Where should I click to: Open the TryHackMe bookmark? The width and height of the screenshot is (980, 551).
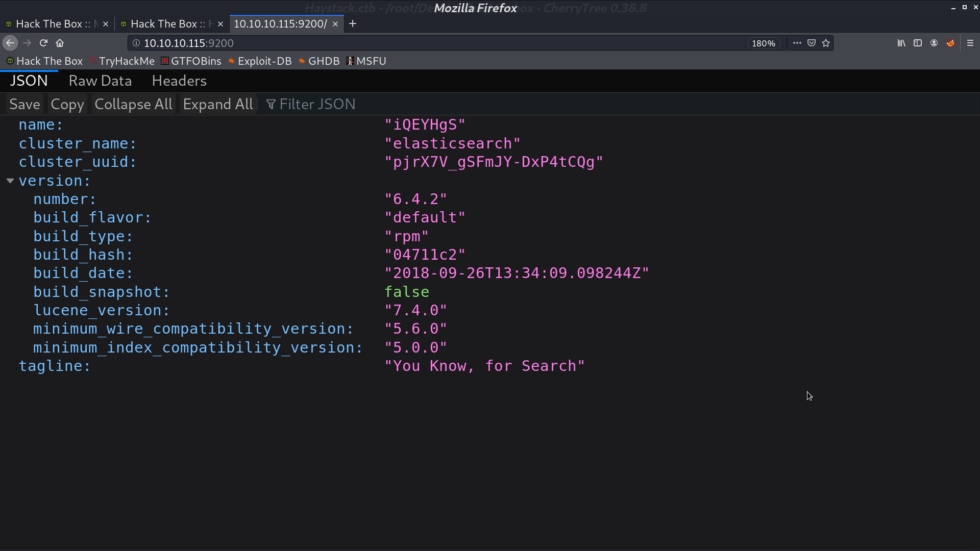[x=122, y=61]
